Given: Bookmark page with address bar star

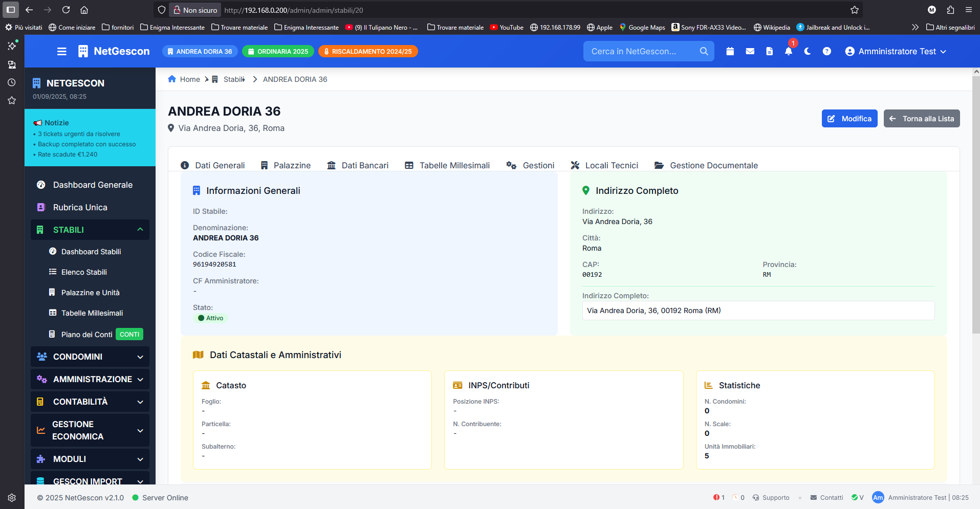Looking at the screenshot, I should tap(855, 10).
